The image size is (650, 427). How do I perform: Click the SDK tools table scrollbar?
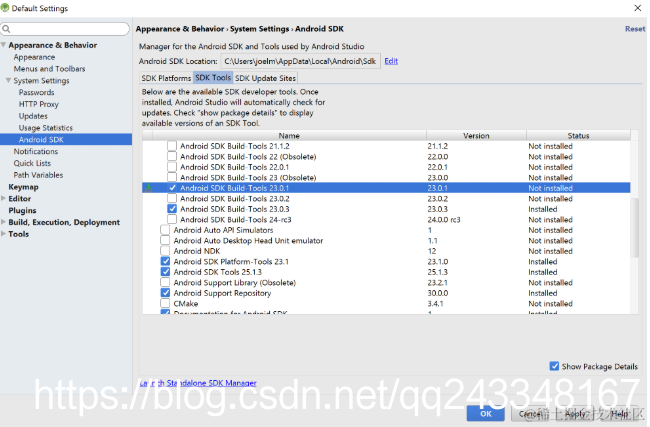(634, 228)
